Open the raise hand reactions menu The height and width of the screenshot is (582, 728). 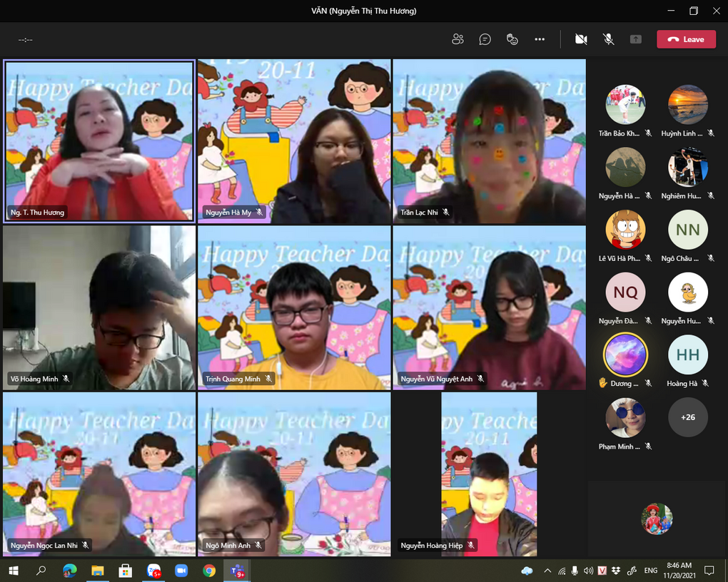click(x=512, y=39)
